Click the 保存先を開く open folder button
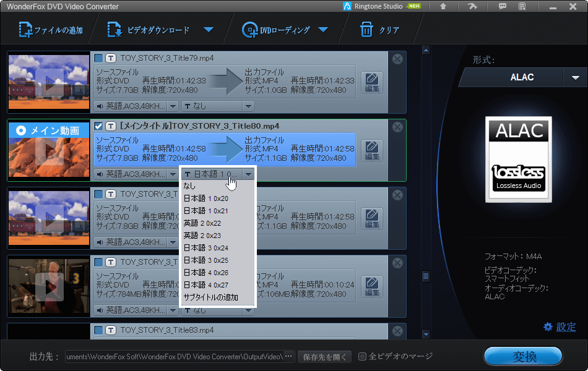This screenshot has height=371, width=588. [325, 357]
